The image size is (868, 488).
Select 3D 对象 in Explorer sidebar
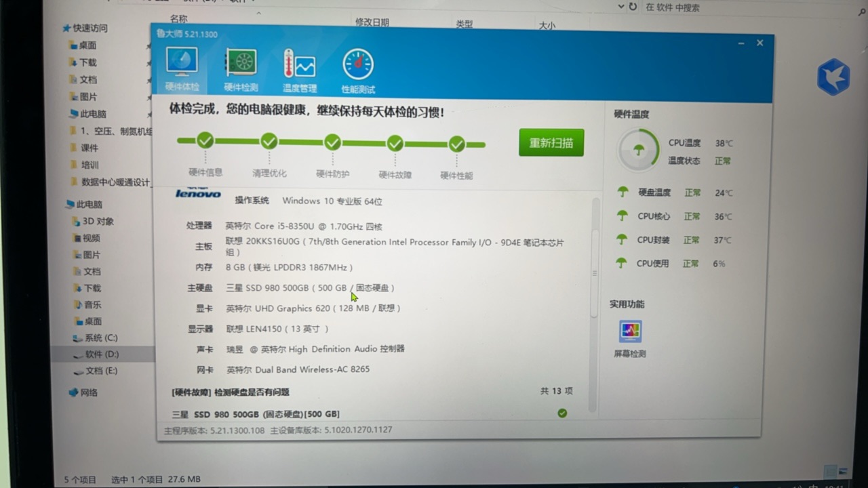pos(94,222)
